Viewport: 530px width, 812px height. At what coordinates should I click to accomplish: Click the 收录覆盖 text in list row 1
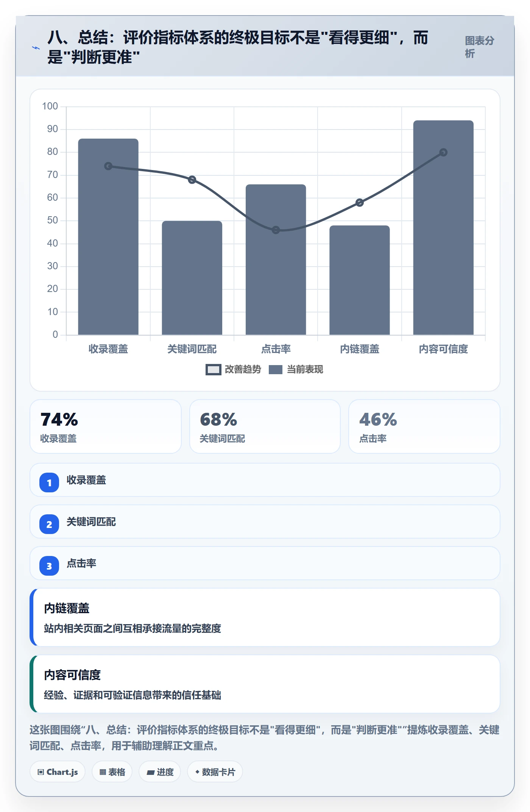pos(86,480)
